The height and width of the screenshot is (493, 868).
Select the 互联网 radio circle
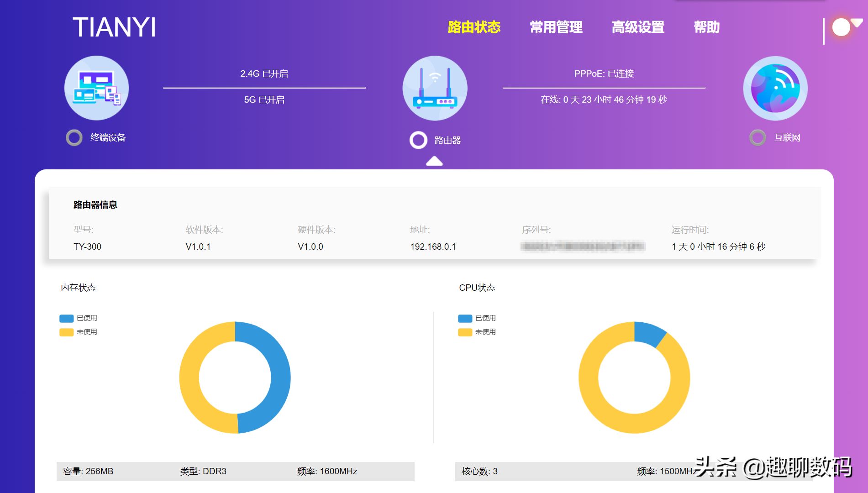point(758,137)
